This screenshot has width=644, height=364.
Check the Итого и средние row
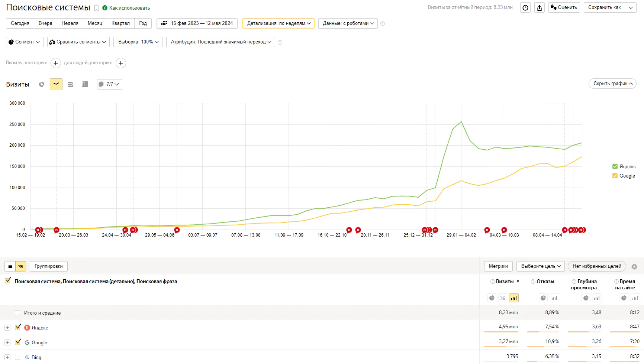click(17, 313)
